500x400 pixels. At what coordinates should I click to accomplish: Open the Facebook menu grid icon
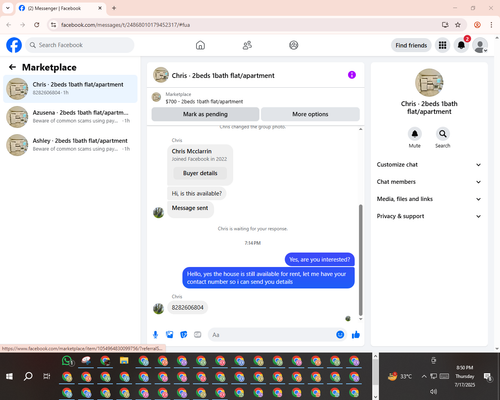coord(442,45)
